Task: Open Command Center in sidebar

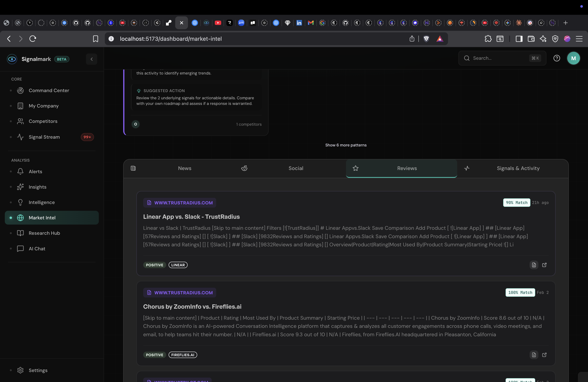Action: (x=49, y=91)
